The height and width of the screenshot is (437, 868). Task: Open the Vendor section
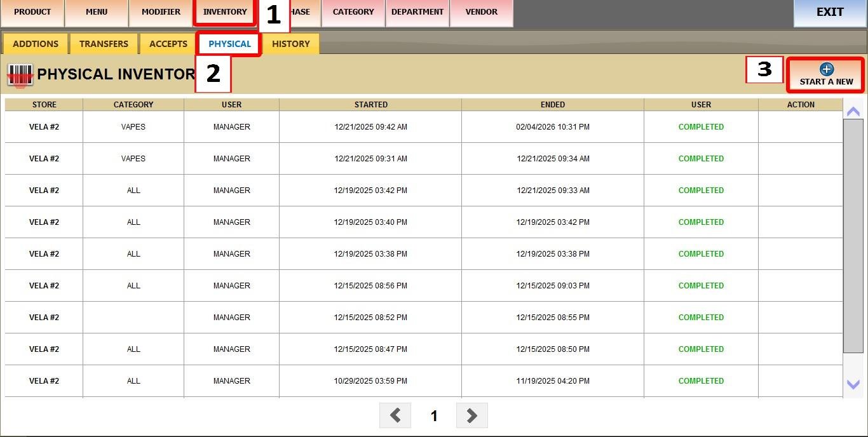(482, 12)
